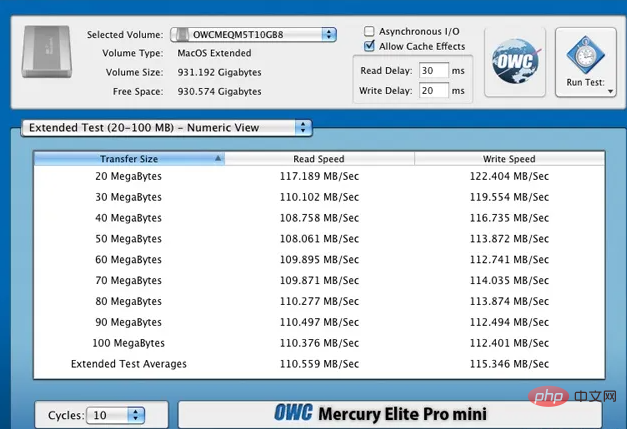Screen dimensions: 627x429
Task: Click average write speed 115.346 MB/Sec
Action: (x=509, y=364)
